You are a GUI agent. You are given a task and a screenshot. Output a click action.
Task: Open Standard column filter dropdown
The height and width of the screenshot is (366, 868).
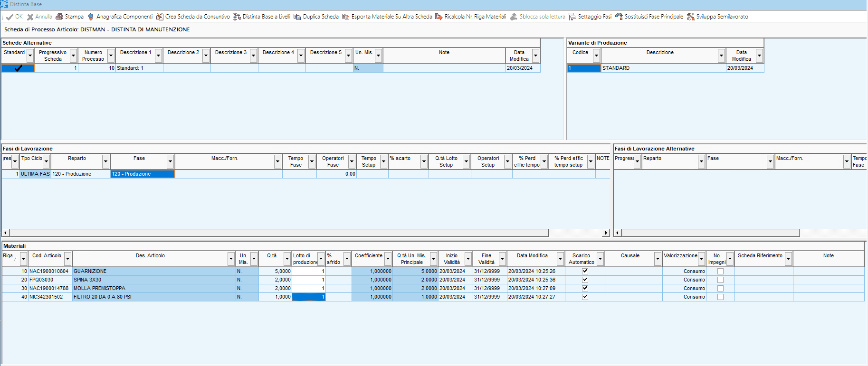[x=30, y=56]
